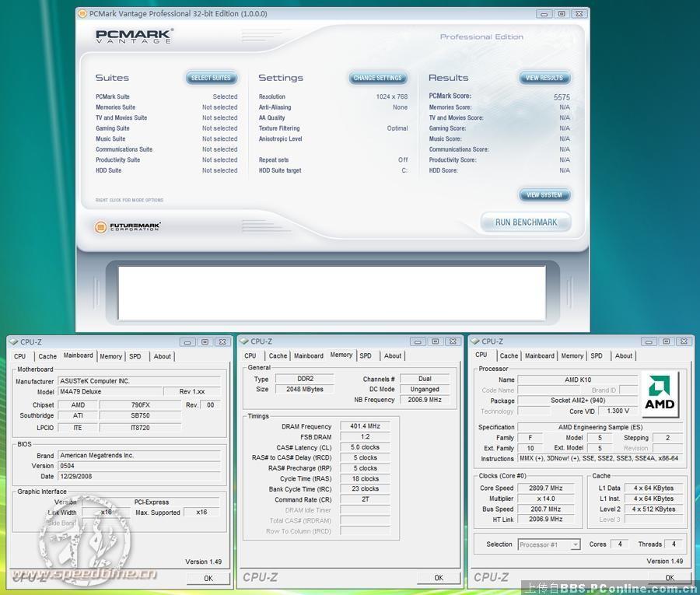Switch to SPD tab in motherboard CPU-Z window
700x595 pixels.
pyautogui.click(x=135, y=356)
